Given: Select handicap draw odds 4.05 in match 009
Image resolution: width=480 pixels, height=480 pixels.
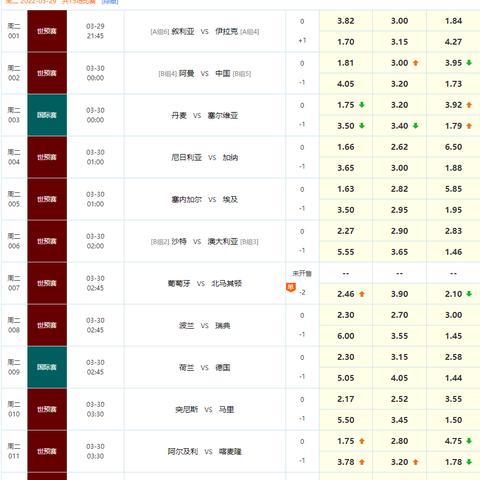Looking at the screenshot, I should point(399,378).
